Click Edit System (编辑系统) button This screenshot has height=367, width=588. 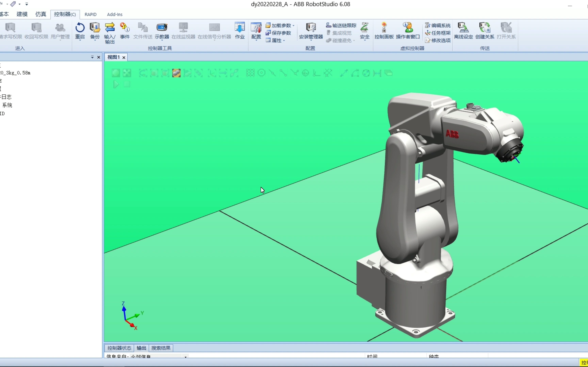pos(438,25)
